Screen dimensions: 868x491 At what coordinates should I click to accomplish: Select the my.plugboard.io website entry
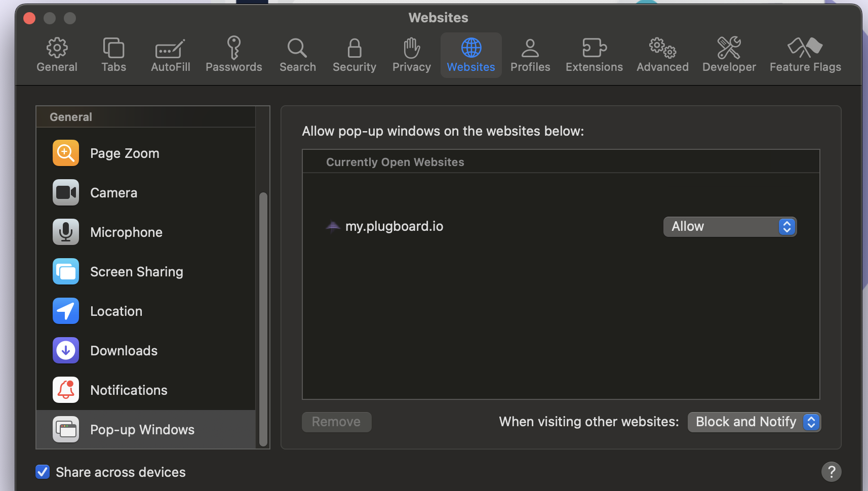click(x=394, y=226)
